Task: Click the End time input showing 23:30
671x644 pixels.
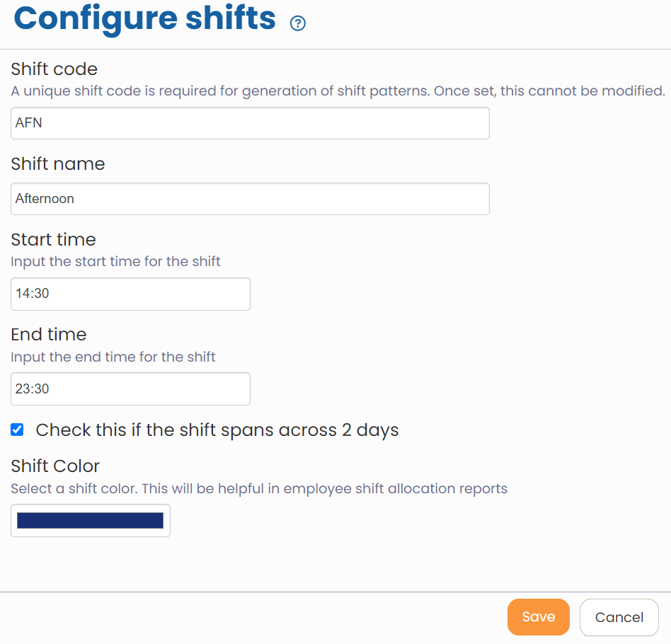Action: click(130, 389)
